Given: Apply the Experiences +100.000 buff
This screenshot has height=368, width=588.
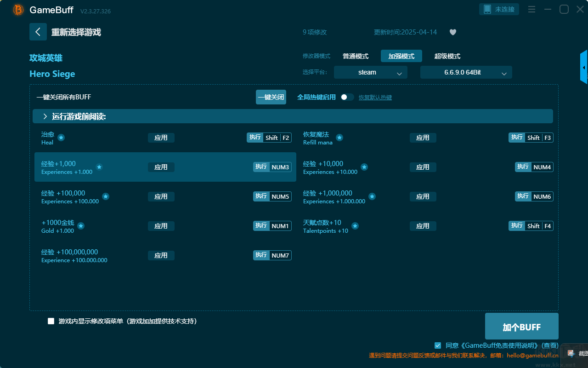Looking at the screenshot, I should tap(161, 196).
